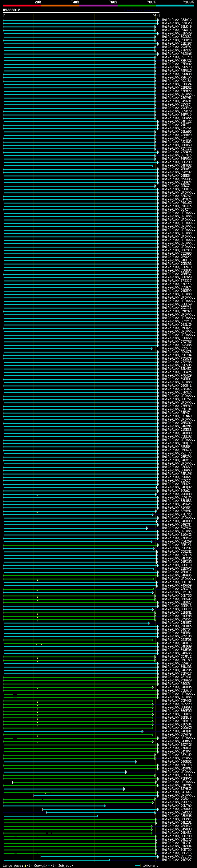Select UniRef100_B2B5V8 label
Viewport: 197px width, 868px height.
pos(177,568)
